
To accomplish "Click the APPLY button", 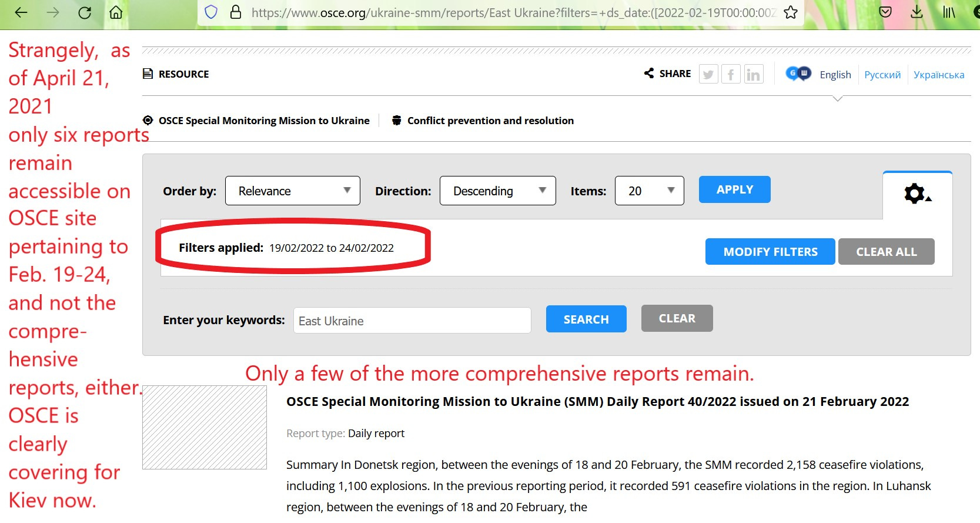I will click(735, 189).
